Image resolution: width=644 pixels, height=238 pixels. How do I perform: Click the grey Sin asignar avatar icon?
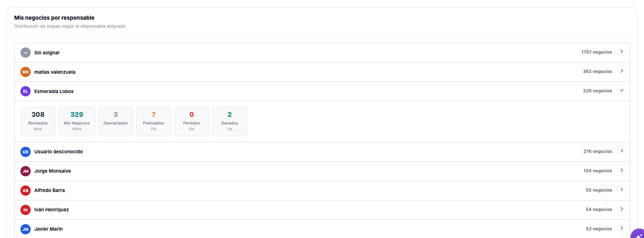(x=26, y=53)
